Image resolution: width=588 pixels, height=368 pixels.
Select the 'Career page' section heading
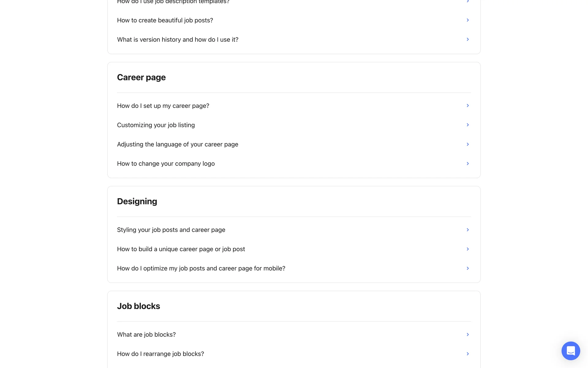click(x=141, y=77)
